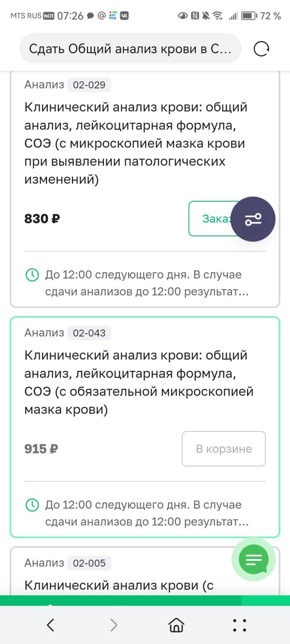The image size is (290, 644).
Task: Tap clock icon in the 02-043 card
Action: [32, 505]
